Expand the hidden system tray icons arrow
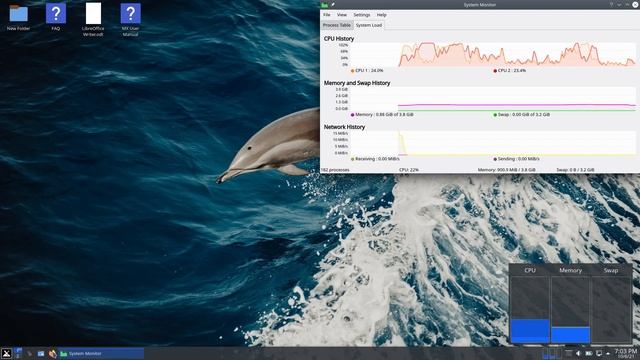This screenshot has width=640, height=360. (x=608, y=354)
